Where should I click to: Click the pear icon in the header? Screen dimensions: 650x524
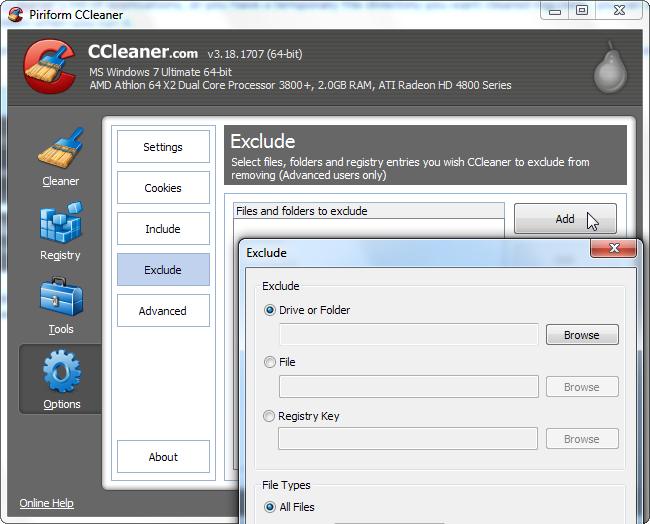(610, 67)
